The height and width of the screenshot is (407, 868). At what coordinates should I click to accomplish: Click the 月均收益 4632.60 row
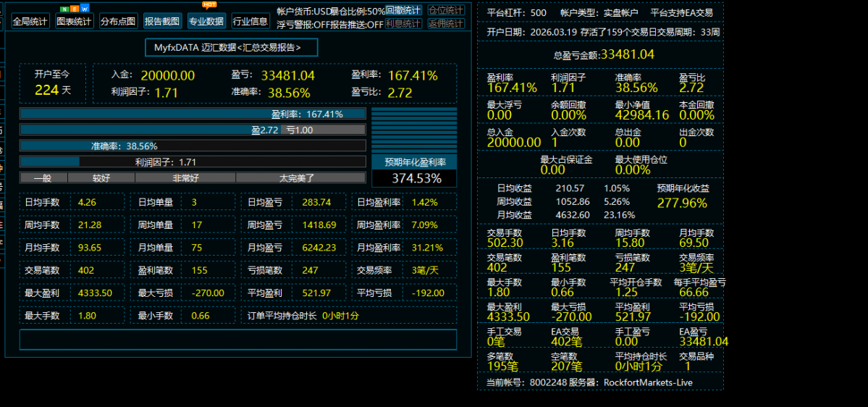click(565, 215)
